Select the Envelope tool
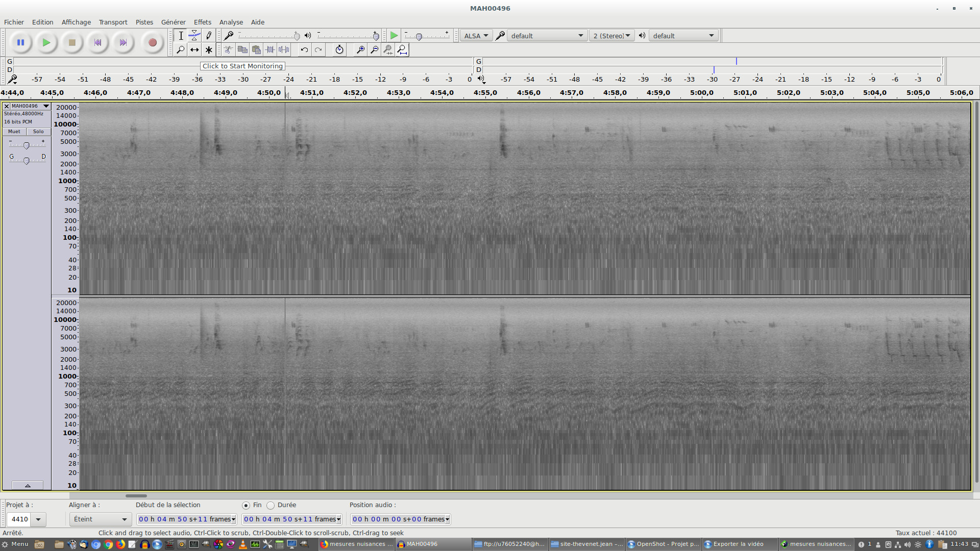 194,36
